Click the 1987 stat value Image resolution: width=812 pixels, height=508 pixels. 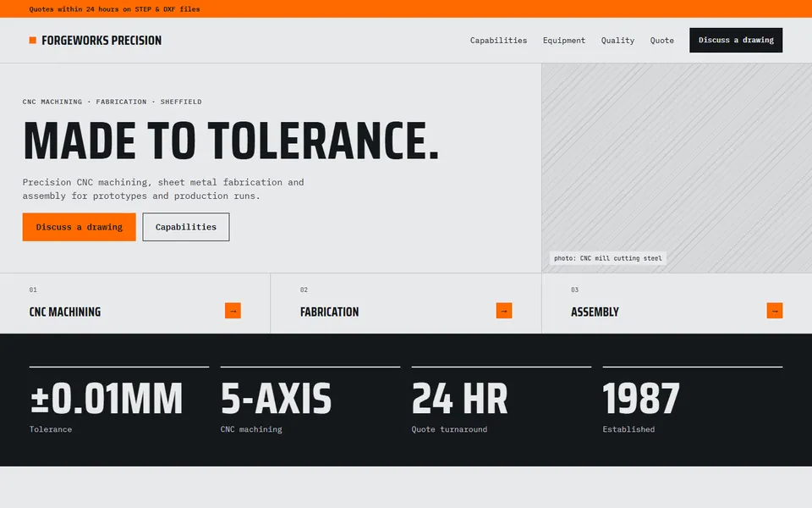641,398
